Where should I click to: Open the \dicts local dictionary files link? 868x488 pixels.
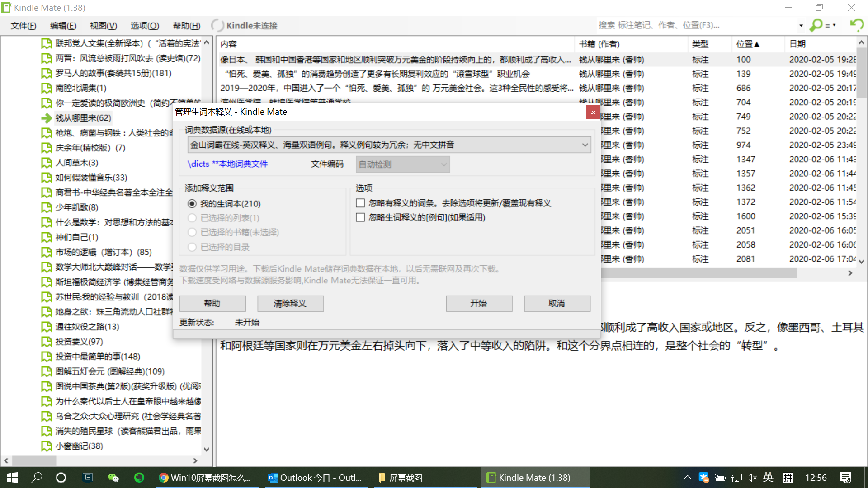(x=227, y=164)
